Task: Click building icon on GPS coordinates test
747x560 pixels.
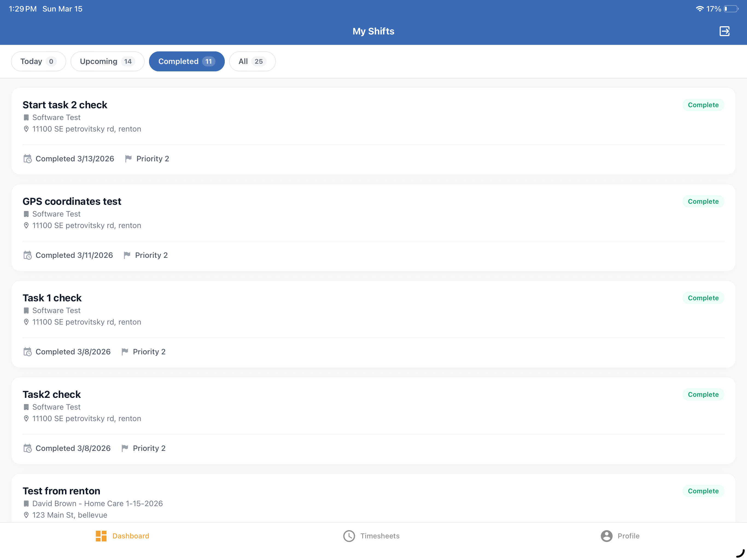Action: pos(26,214)
